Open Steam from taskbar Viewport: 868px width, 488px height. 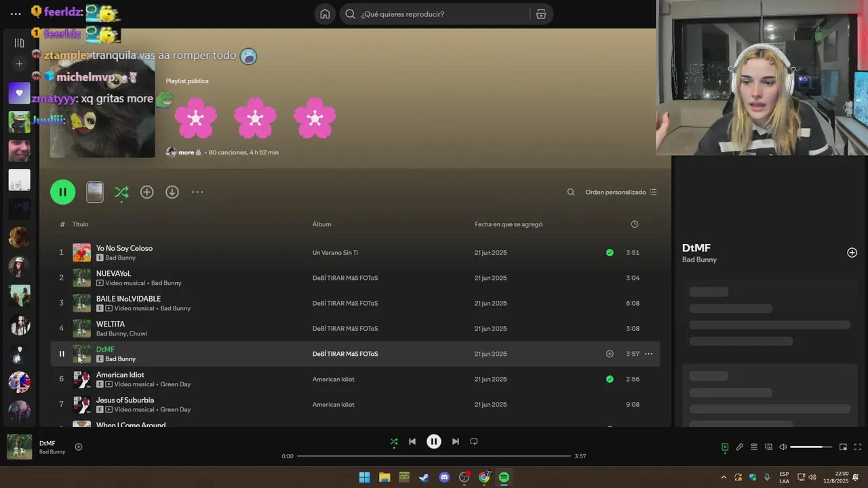[424, 477]
